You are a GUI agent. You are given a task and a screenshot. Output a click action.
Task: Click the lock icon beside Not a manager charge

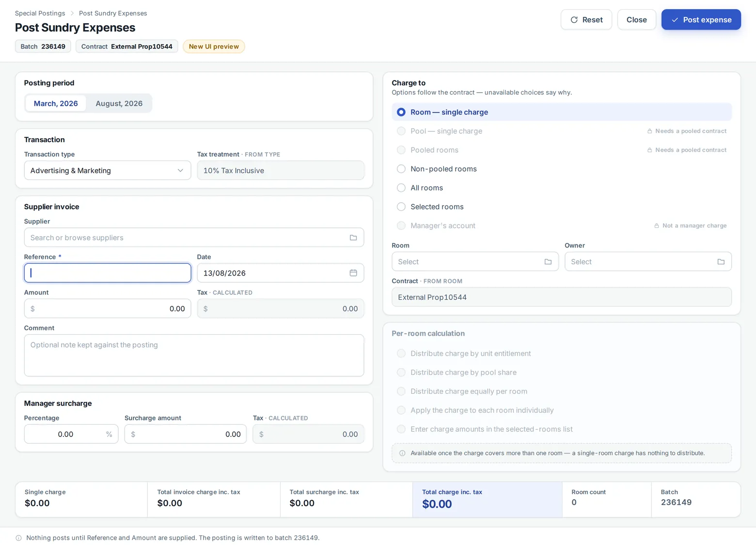pos(657,226)
